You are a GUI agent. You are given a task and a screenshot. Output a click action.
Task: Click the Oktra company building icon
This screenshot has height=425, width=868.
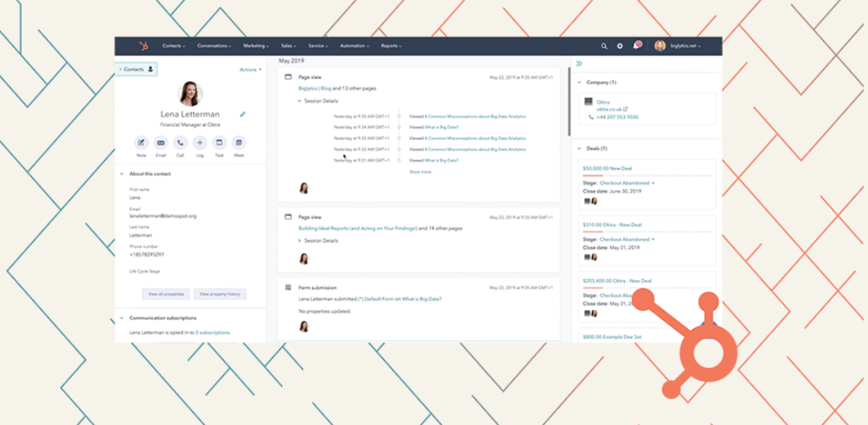tap(589, 102)
